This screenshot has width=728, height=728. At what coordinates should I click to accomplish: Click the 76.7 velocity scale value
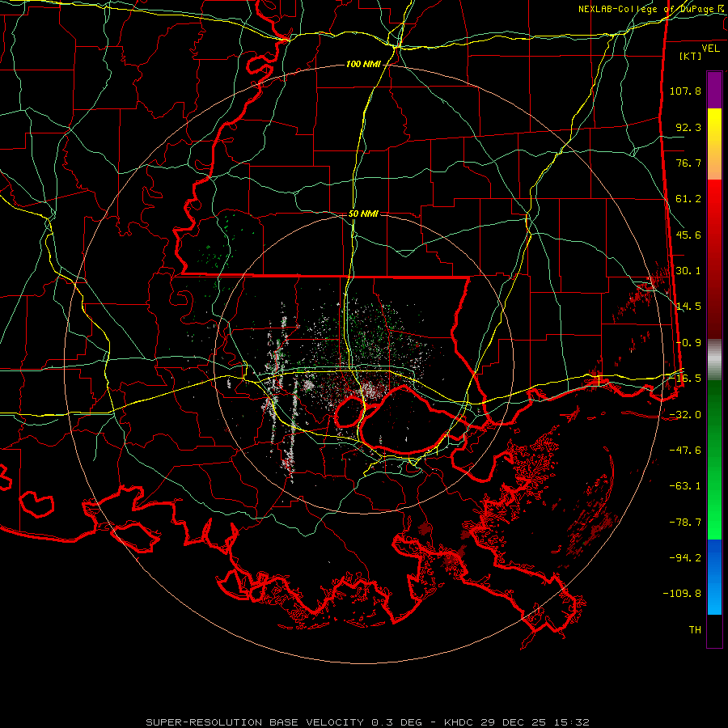click(x=688, y=163)
